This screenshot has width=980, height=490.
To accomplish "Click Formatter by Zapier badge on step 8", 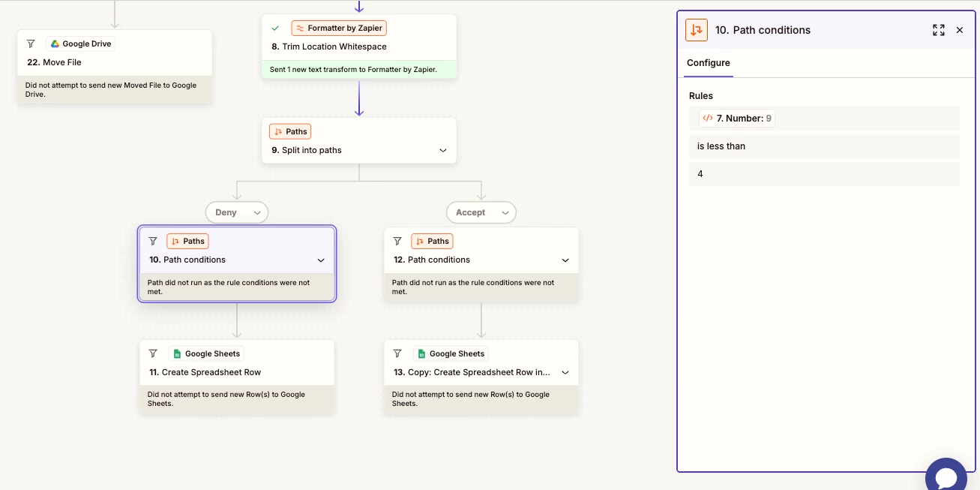I will pyautogui.click(x=339, y=28).
